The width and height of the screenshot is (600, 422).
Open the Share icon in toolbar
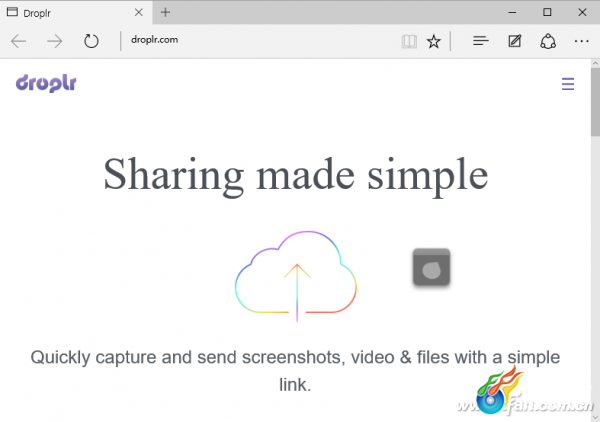(x=548, y=41)
